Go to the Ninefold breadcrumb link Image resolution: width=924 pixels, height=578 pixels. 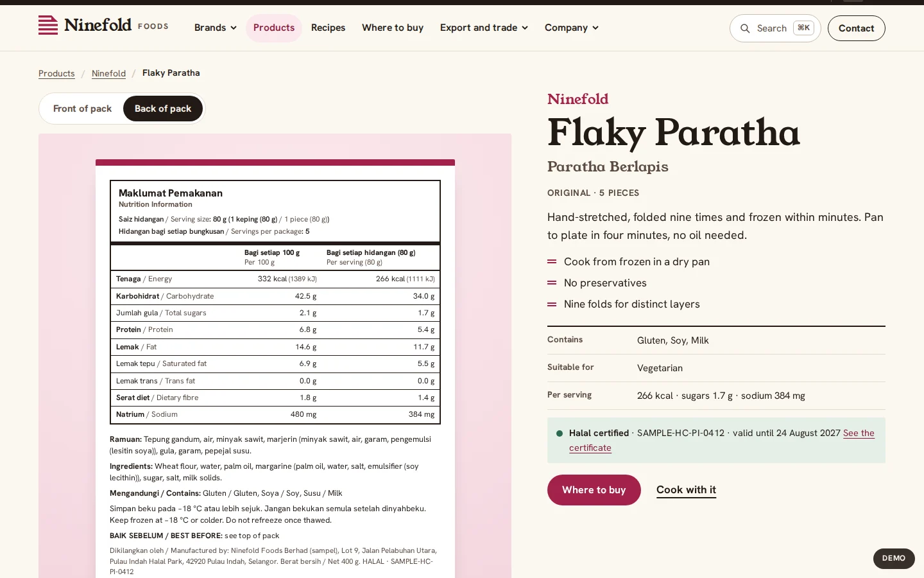[x=108, y=73]
